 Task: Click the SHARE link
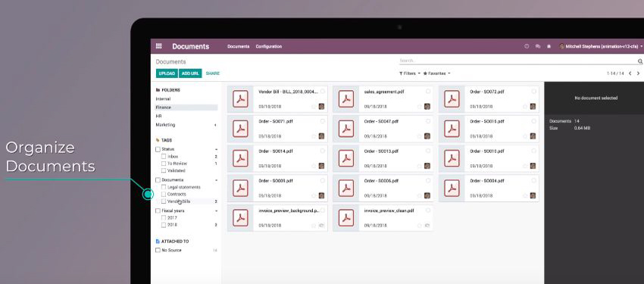213,73
